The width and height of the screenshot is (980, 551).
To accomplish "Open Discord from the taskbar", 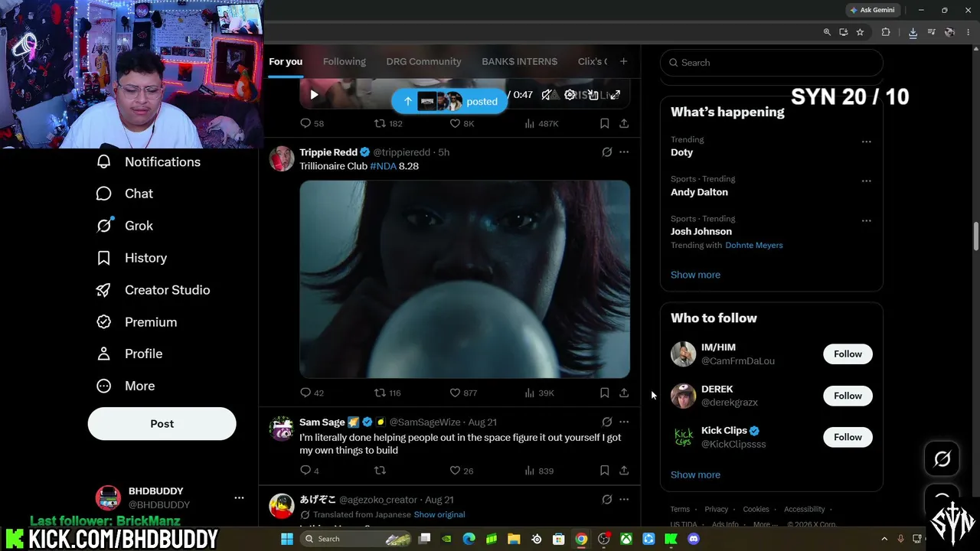I will click(694, 539).
